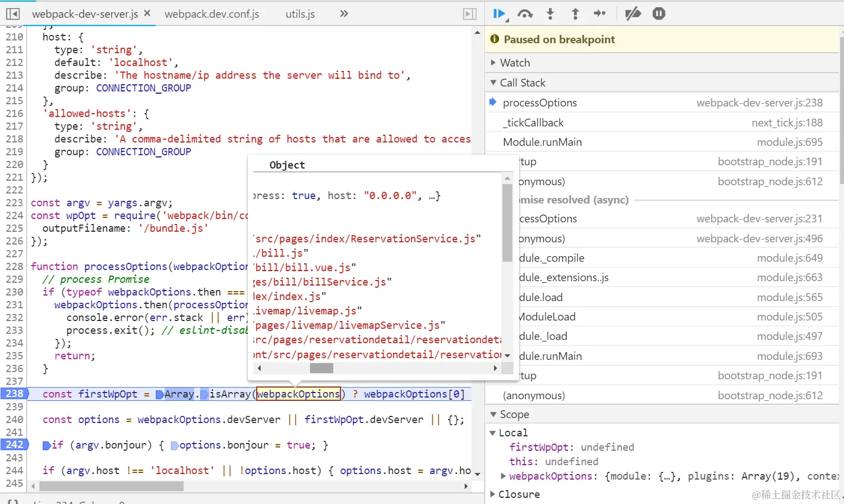
Task: Expand the Closure scope
Action: tap(493, 494)
